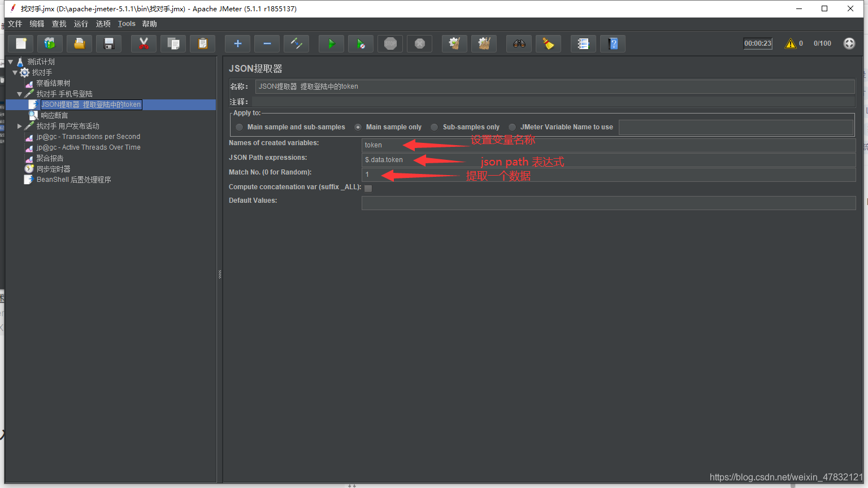Paste from clipboard using toolbar icon
The image size is (868, 488).
click(x=203, y=43)
